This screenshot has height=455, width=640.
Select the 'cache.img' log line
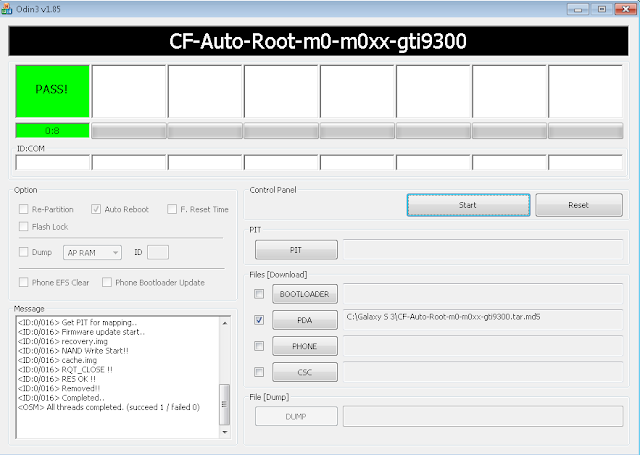(x=58, y=360)
